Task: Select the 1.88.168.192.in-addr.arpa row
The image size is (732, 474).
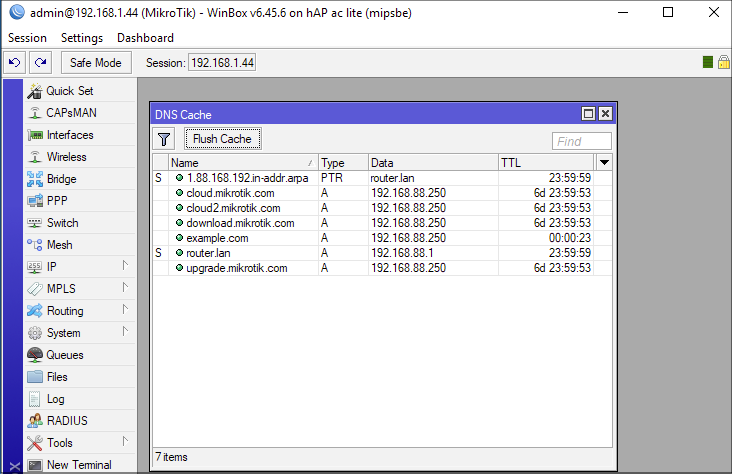Action: click(x=382, y=178)
